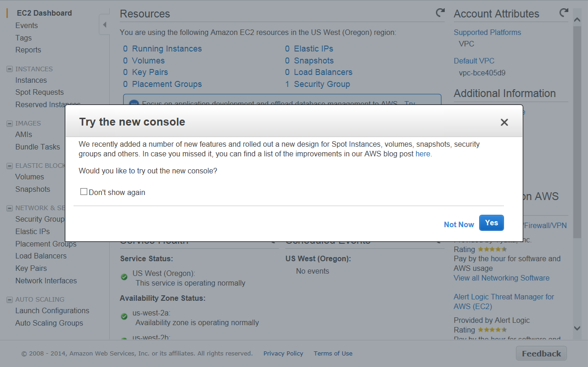Click the green status icon for US West (Oregon)
Viewport: 588px width, 367px height.
pos(124,277)
